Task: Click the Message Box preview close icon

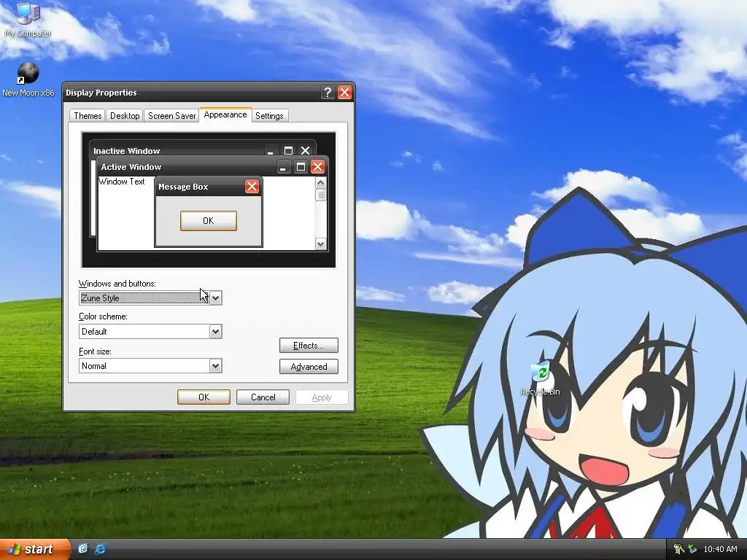Action: [252, 187]
